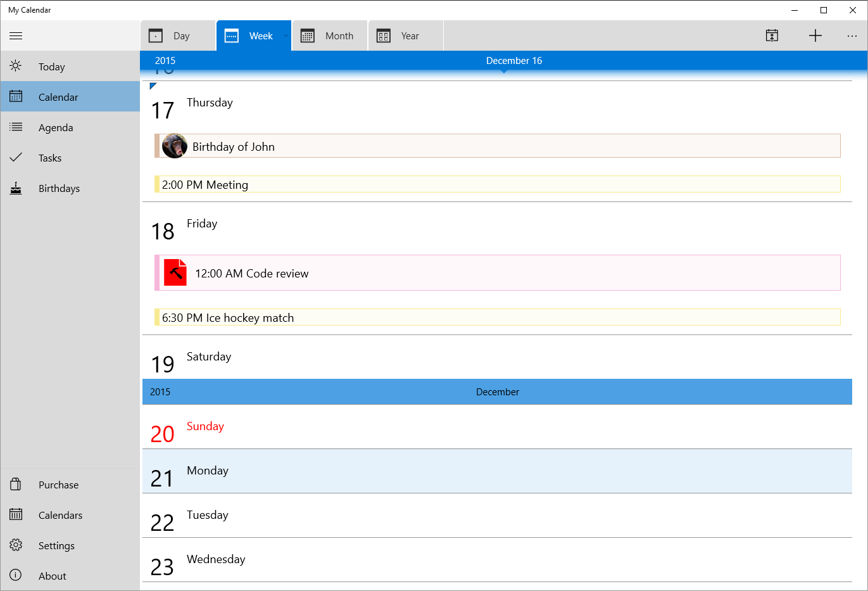Open Birthdays via the cake icon

click(16, 187)
